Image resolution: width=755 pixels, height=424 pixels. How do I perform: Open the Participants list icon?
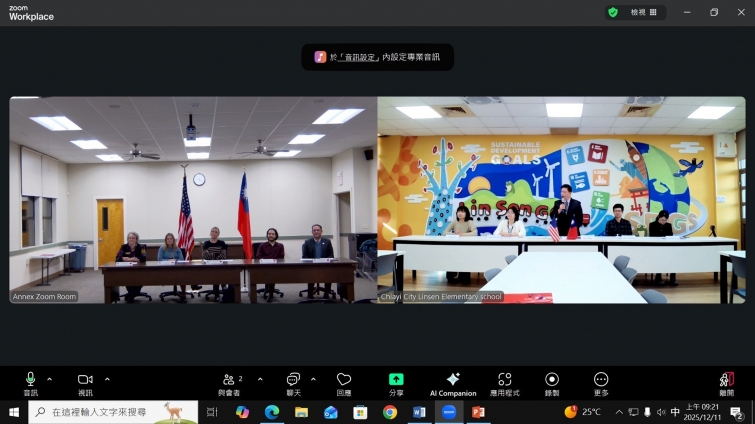[x=229, y=380]
